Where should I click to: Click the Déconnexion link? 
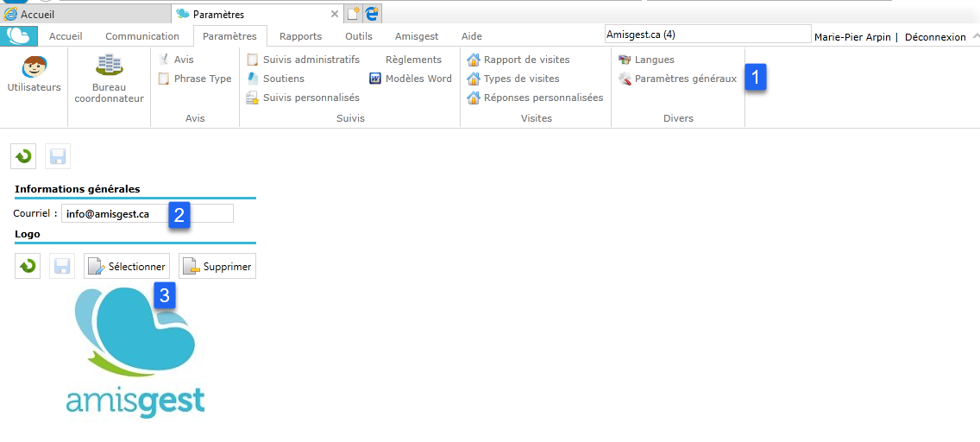[x=936, y=37]
